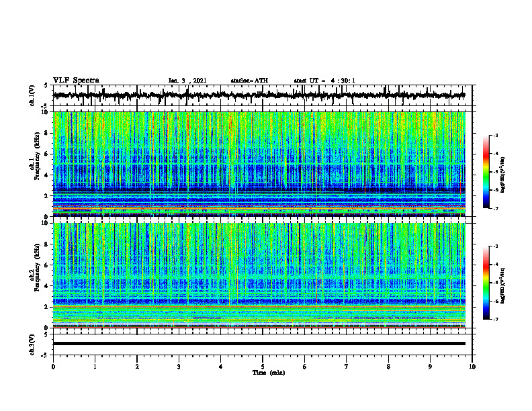Click the "10" kHz tick on ch.2 frequency axis
The image size is (532, 411).
click(x=45, y=223)
